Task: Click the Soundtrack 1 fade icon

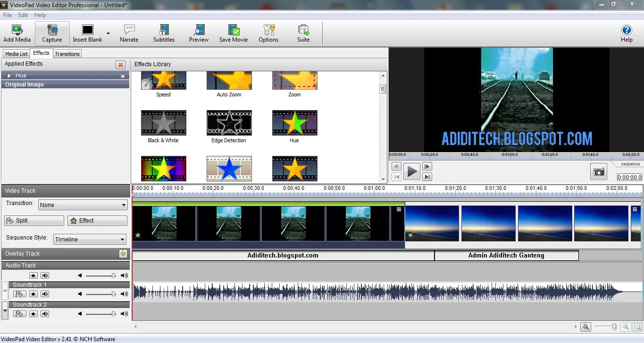Action: (19, 294)
